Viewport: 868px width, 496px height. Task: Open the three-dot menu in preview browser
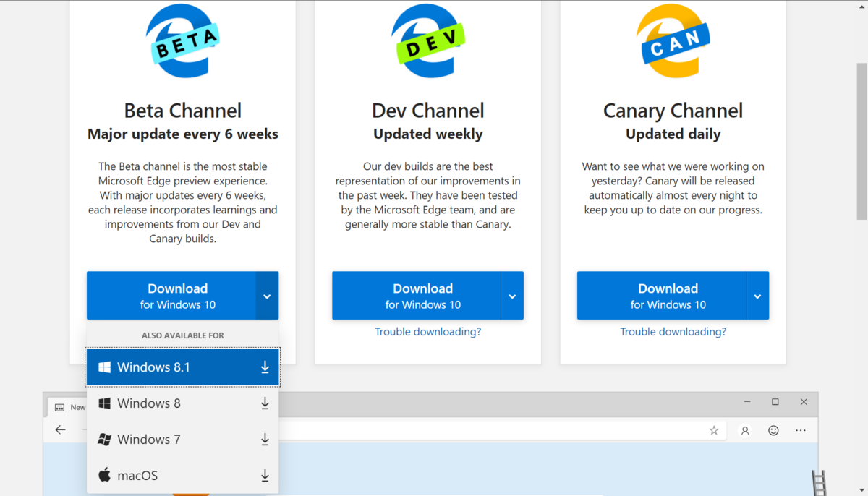click(801, 430)
